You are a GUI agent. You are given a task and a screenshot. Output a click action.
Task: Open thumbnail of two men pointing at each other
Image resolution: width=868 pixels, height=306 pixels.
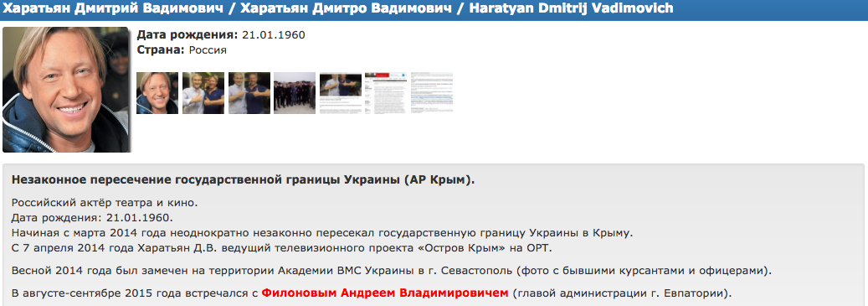coord(249,93)
